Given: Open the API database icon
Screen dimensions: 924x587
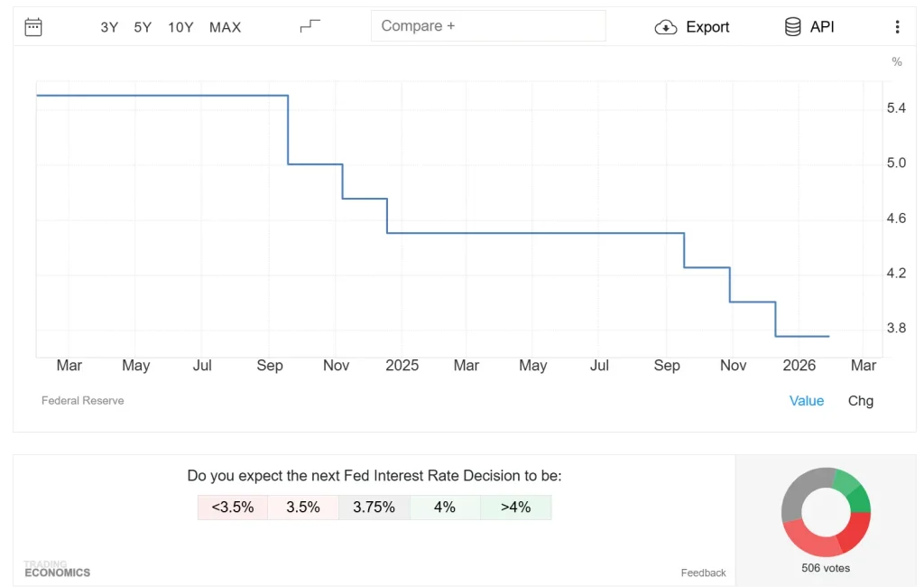Looking at the screenshot, I should pyautogui.click(x=793, y=26).
